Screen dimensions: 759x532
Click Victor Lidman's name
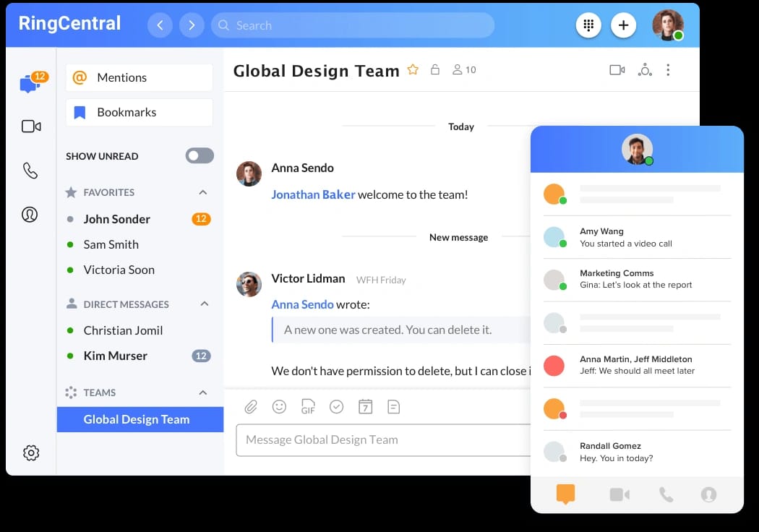[x=308, y=278]
